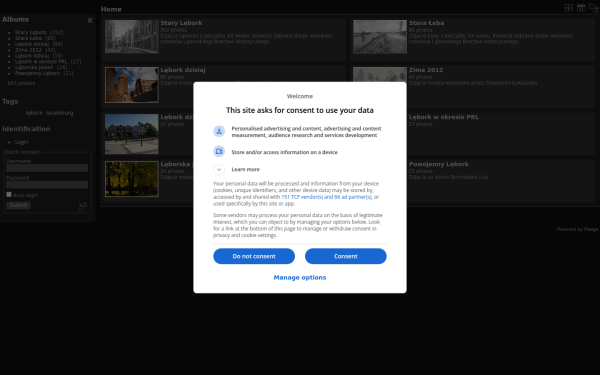Viewport: 600px width, 375px height.
Task: Click the Powojenny Lębork album title
Action: 439,164
